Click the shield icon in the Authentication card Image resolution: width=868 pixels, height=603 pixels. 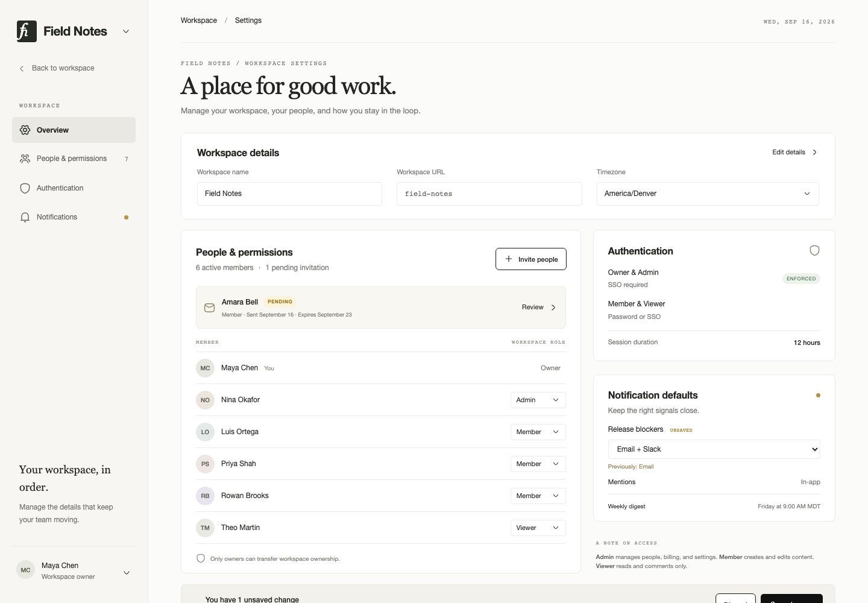click(814, 251)
